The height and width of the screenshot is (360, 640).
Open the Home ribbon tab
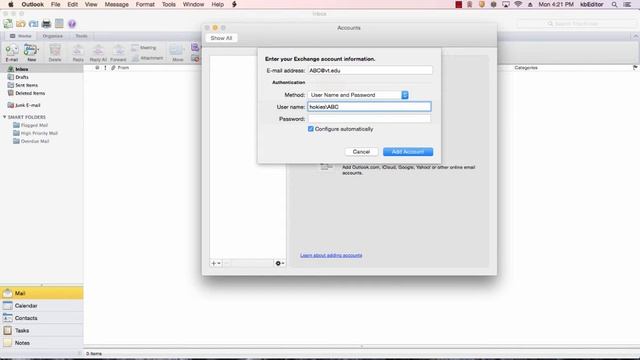pos(21,36)
